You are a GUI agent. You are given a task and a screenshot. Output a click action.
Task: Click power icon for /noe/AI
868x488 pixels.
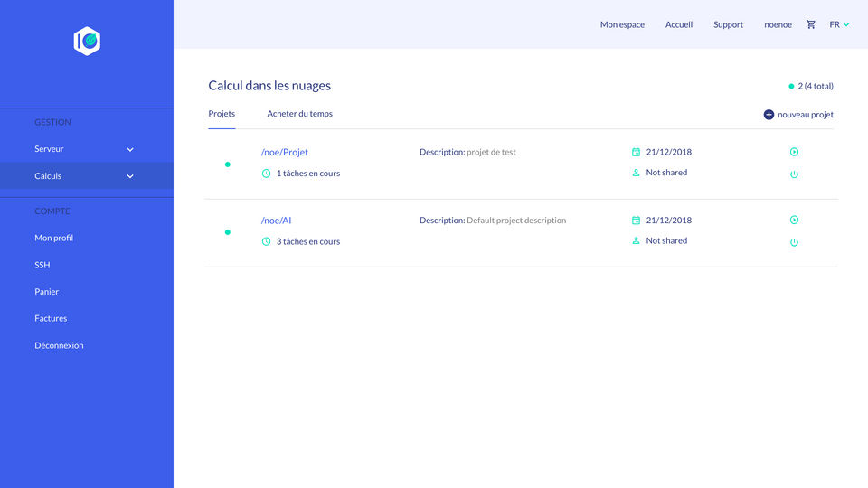pyautogui.click(x=794, y=242)
